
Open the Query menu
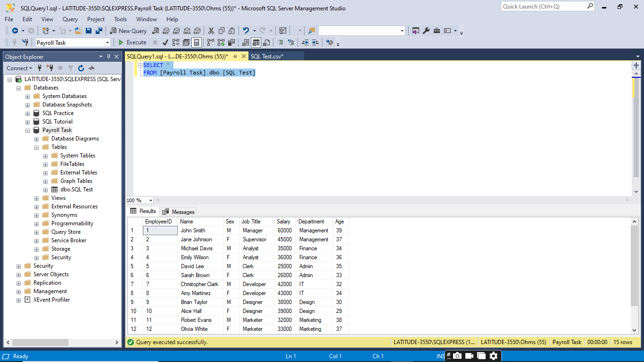pyautogui.click(x=70, y=19)
